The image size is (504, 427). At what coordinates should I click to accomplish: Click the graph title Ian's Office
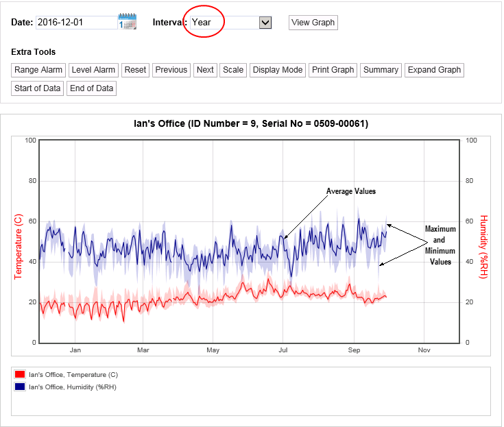coord(250,124)
